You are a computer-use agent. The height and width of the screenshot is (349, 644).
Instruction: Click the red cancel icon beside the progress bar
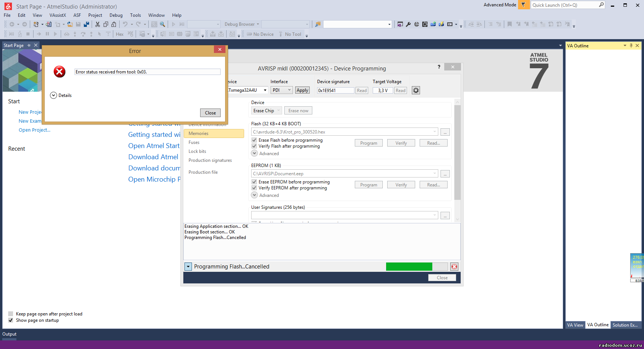[454, 267]
